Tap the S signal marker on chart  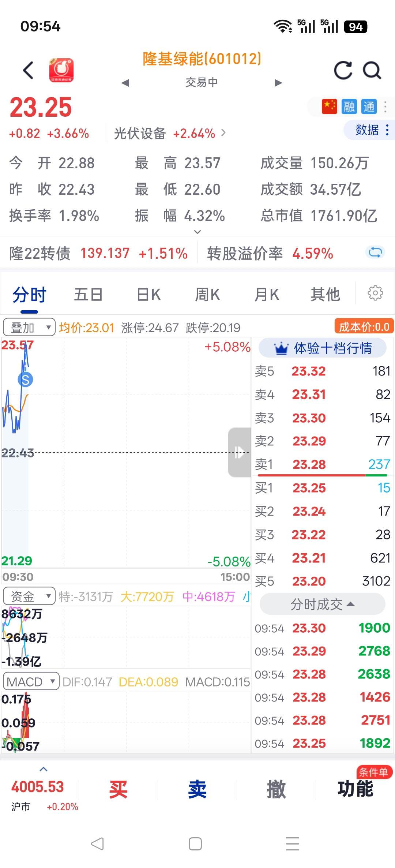click(x=25, y=380)
